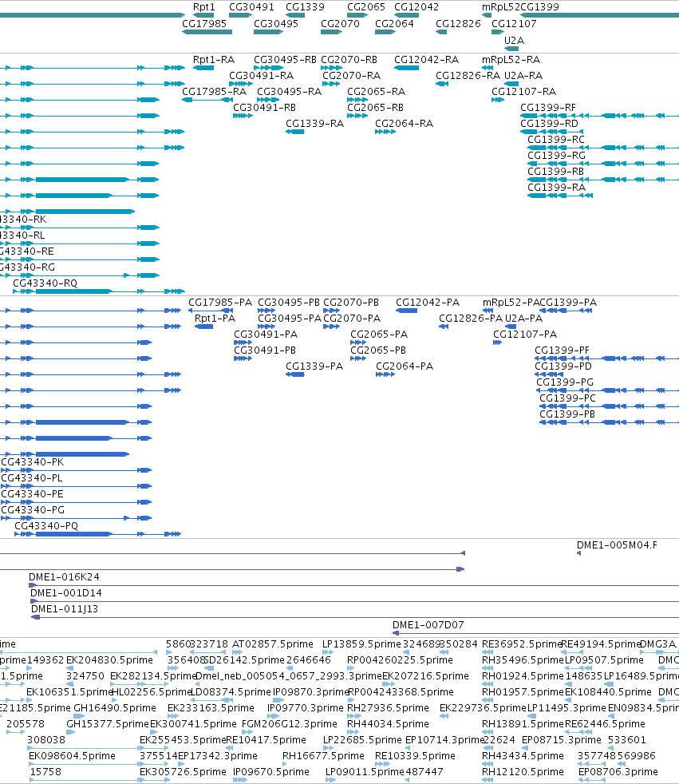Click the CG43340-PK protein label
This screenshot has height=784, width=679.
coord(33,462)
